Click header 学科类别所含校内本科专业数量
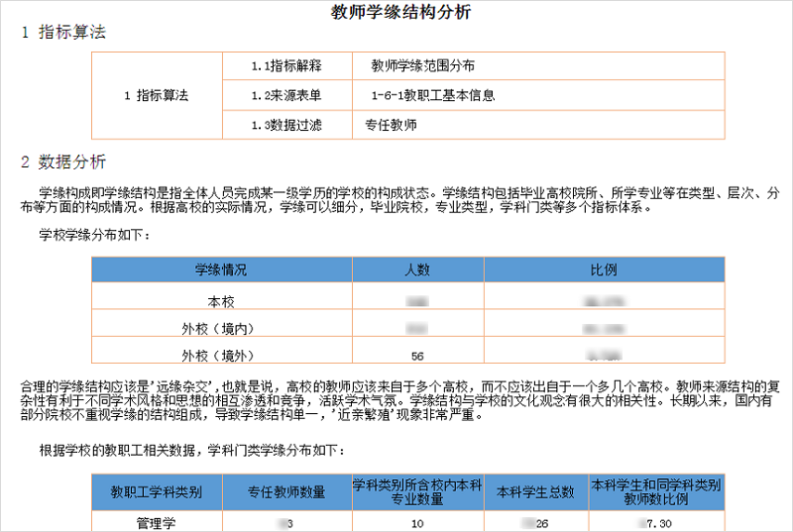793x532 pixels. 417,492
